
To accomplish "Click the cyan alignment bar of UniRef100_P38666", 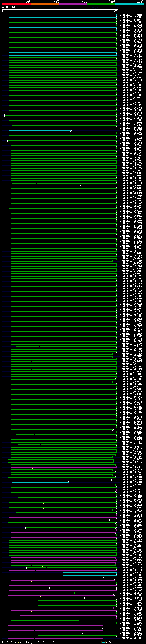I will (x=63, y=53).
